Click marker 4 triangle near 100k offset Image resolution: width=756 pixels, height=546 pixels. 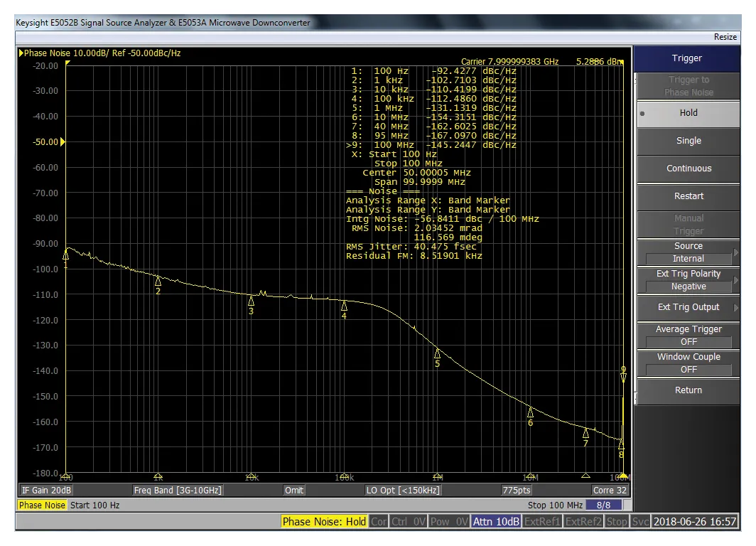pyautogui.click(x=344, y=306)
